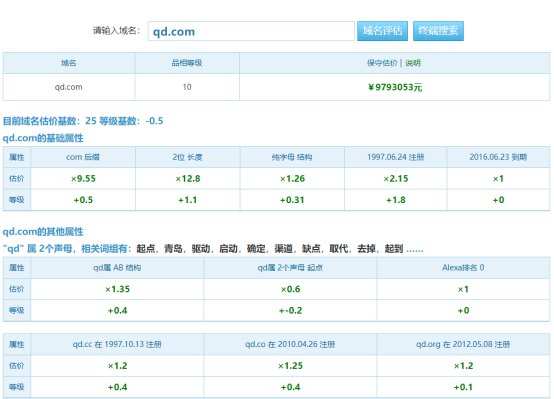Click the related word 确定
Screen dimensions: 554x399
(256, 249)
